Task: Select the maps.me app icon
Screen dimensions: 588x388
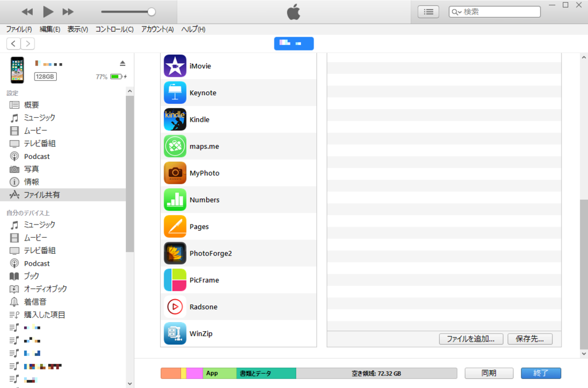Action: (175, 146)
